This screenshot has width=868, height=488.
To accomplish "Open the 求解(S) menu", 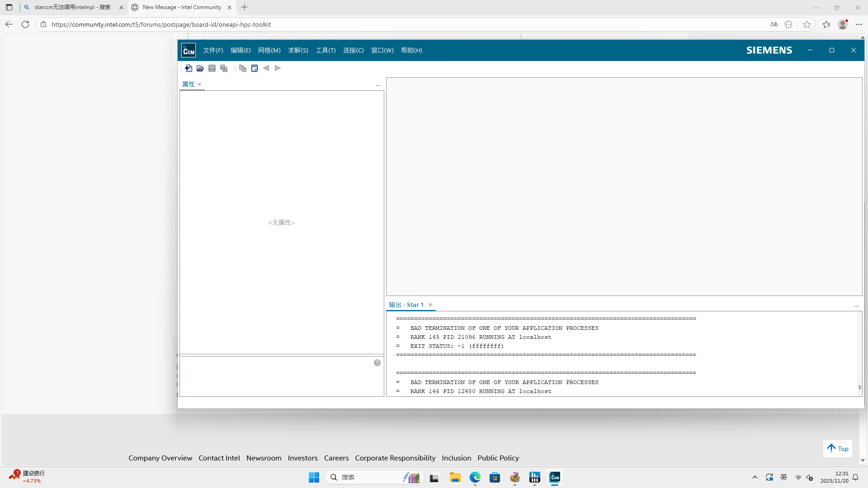I will point(298,50).
